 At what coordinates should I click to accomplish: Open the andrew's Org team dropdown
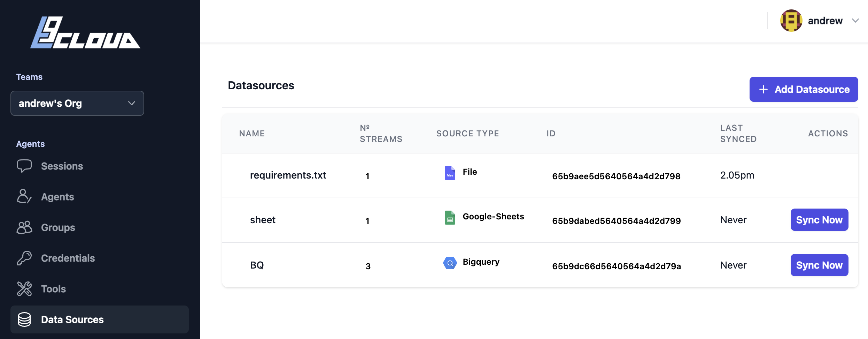[x=77, y=103]
